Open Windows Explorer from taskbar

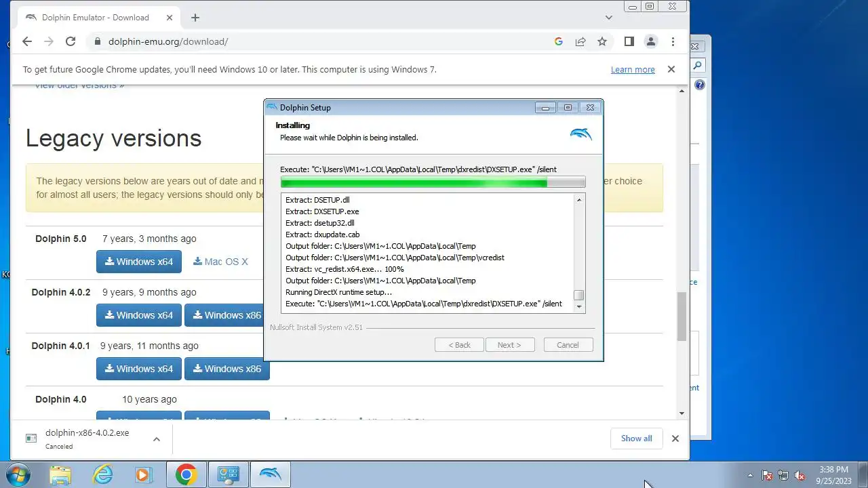click(60, 475)
